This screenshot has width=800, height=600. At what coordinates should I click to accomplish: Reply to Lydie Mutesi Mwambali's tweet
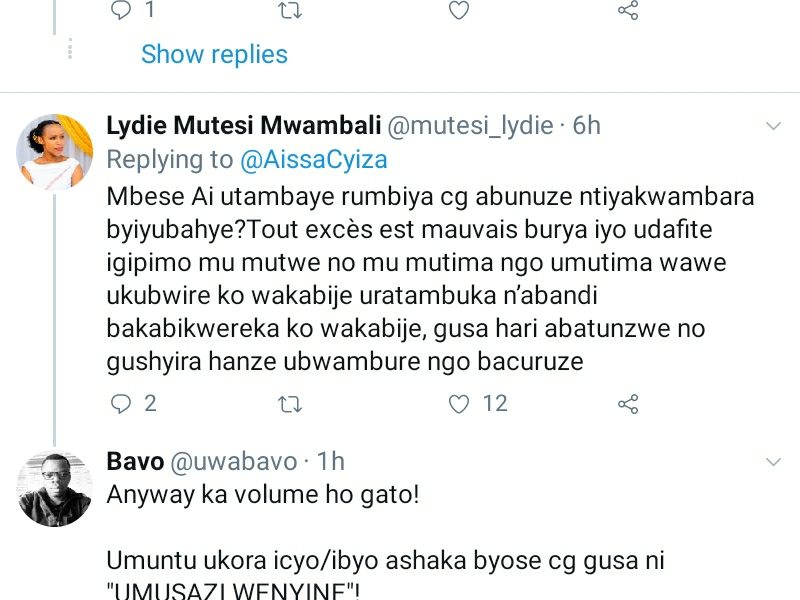click(x=120, y=404)
